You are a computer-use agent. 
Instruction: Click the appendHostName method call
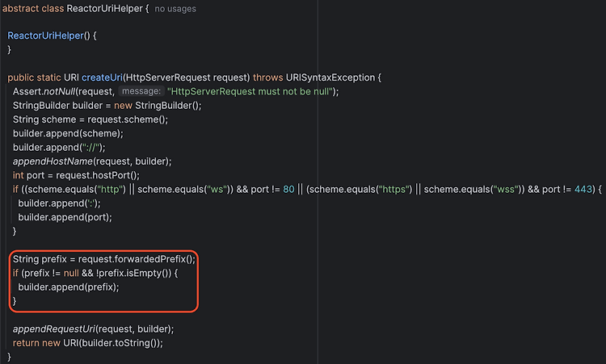point(53,161)
